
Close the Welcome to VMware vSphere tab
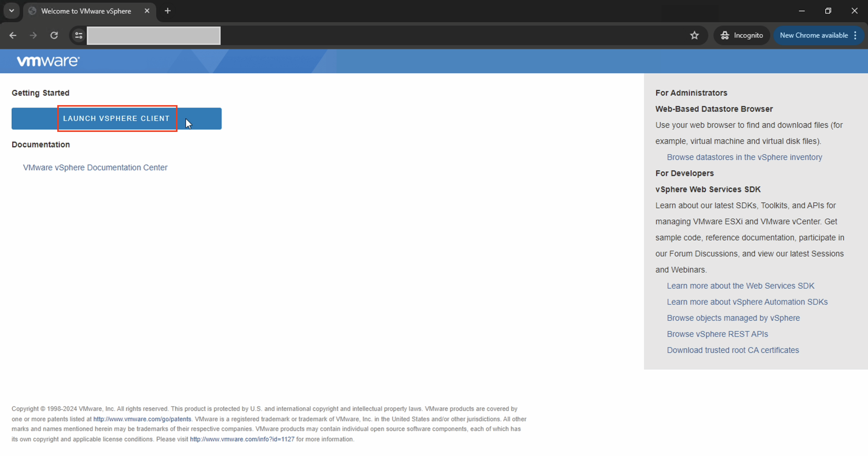[x=147, y=11]
